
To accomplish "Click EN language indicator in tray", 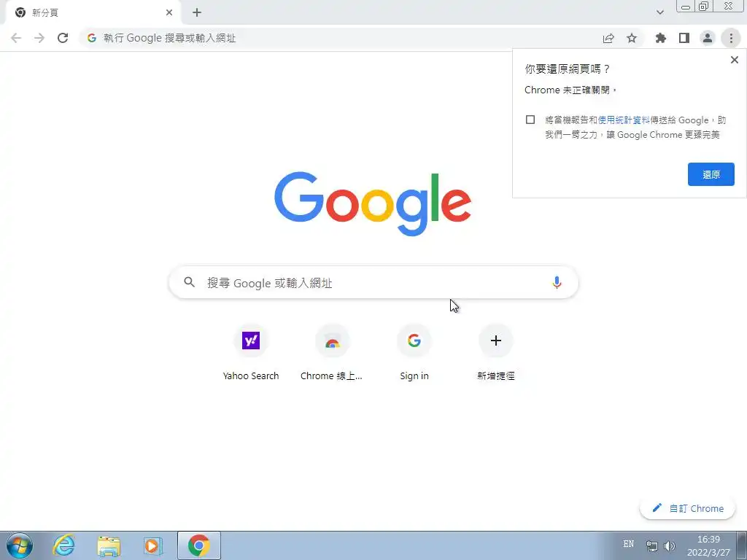I will (628, 544).
